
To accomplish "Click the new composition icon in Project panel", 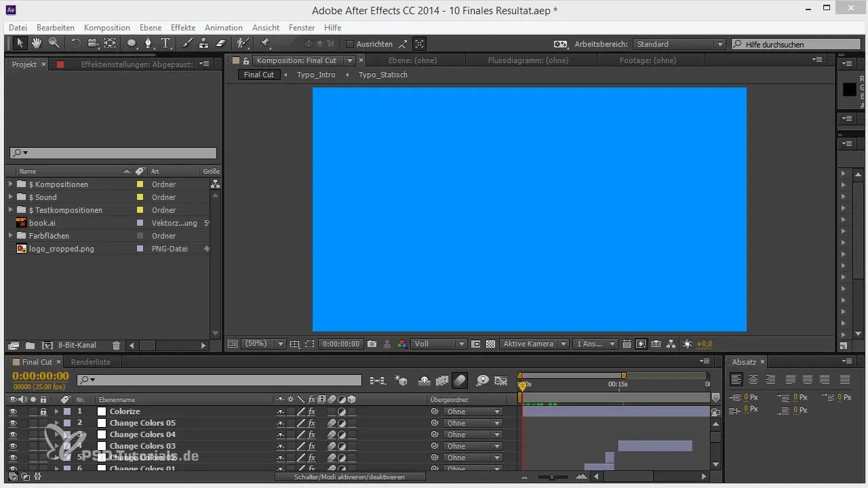I will click(x=47, y=346).
